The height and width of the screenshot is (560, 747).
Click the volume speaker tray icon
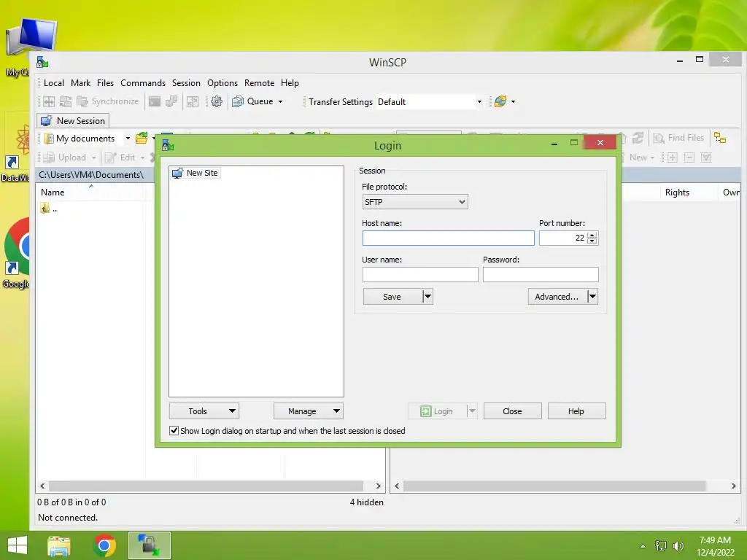click(678, 546)
